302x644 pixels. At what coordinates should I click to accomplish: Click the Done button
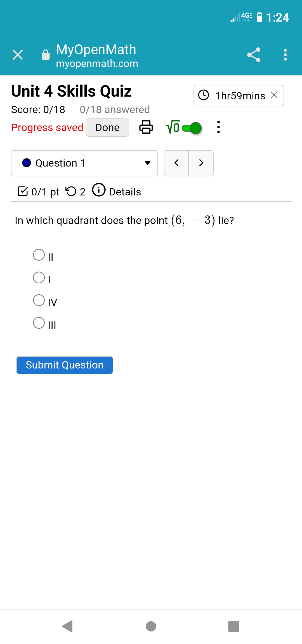coord(107,127)
